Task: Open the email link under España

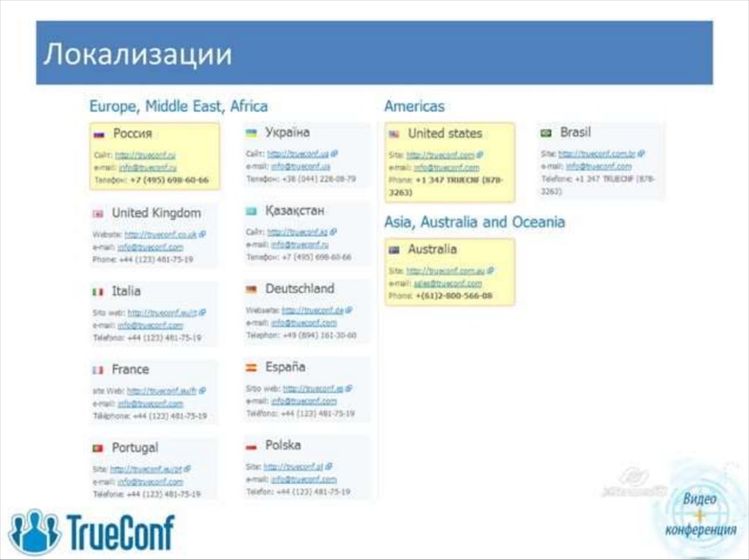Action: (x=304, y=401)
